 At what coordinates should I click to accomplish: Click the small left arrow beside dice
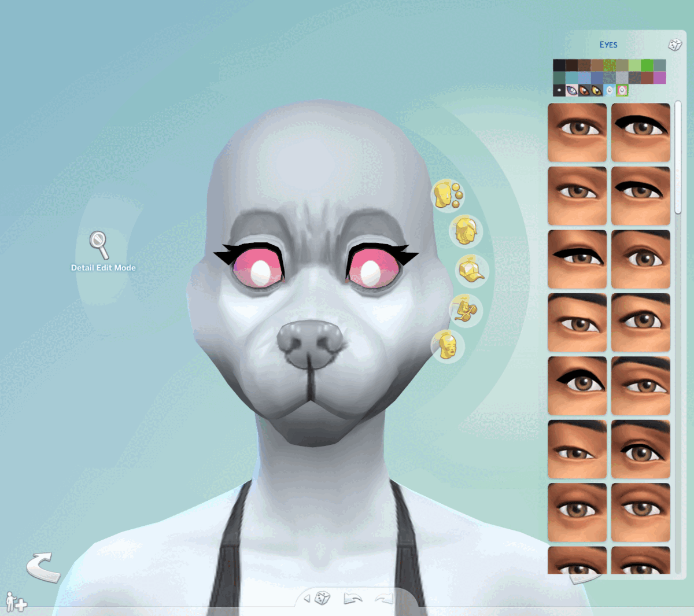[x=307, y=598]
